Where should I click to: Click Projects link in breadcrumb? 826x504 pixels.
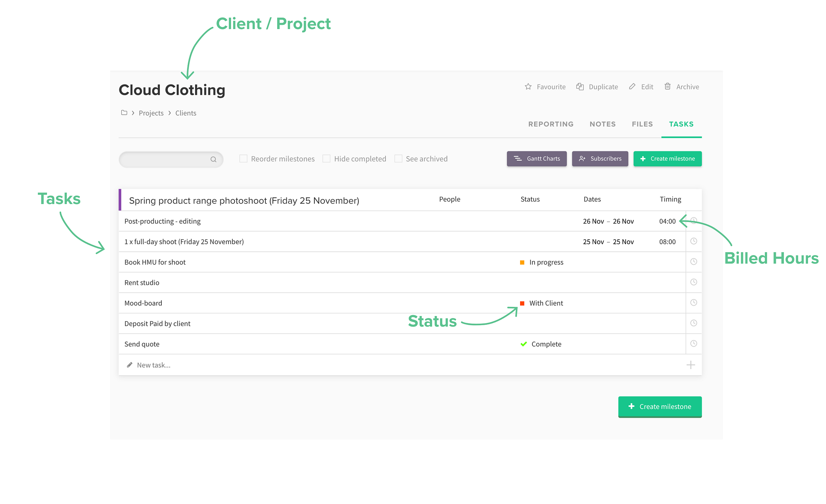pos(151,113)
